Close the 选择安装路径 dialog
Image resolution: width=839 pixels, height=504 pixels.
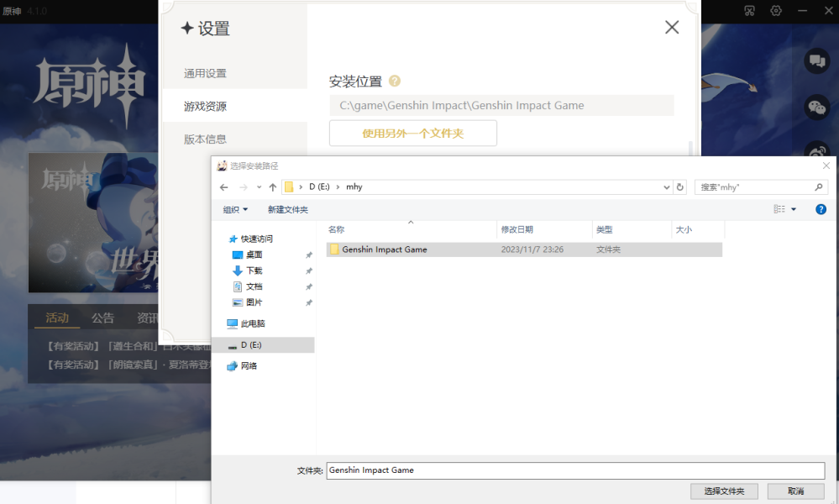pos(826,165)
